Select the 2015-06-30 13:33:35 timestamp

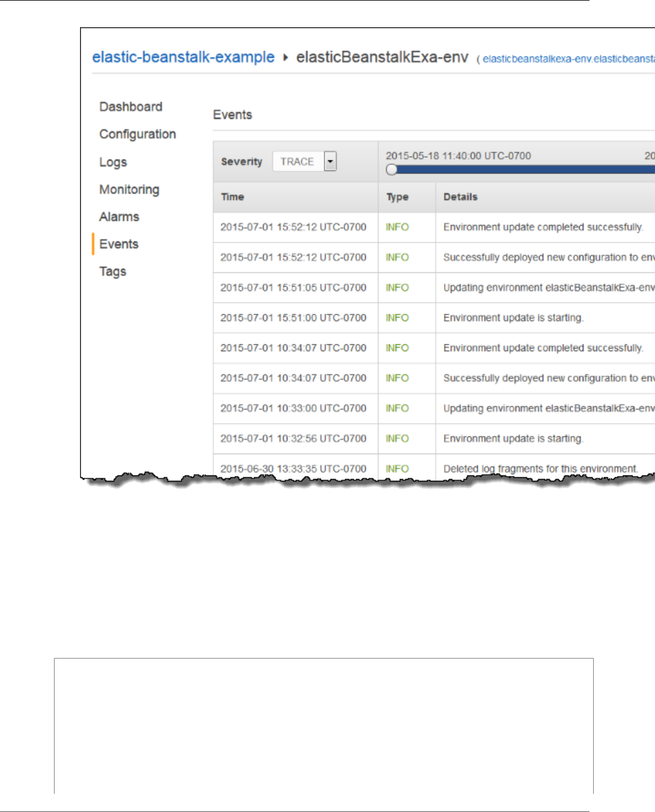[294, 469]
